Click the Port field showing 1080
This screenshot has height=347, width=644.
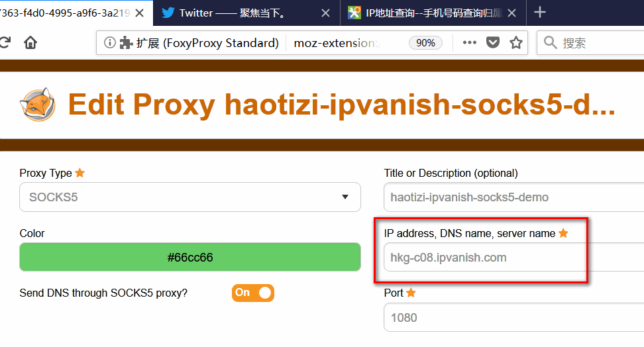click(513, 317)
